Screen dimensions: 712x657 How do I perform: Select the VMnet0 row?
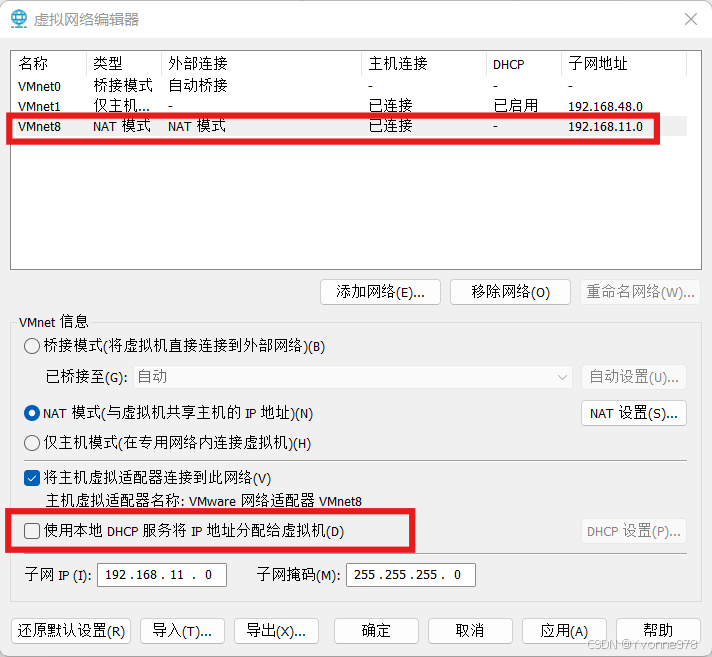pyautogui.click(x=349, y=86)
